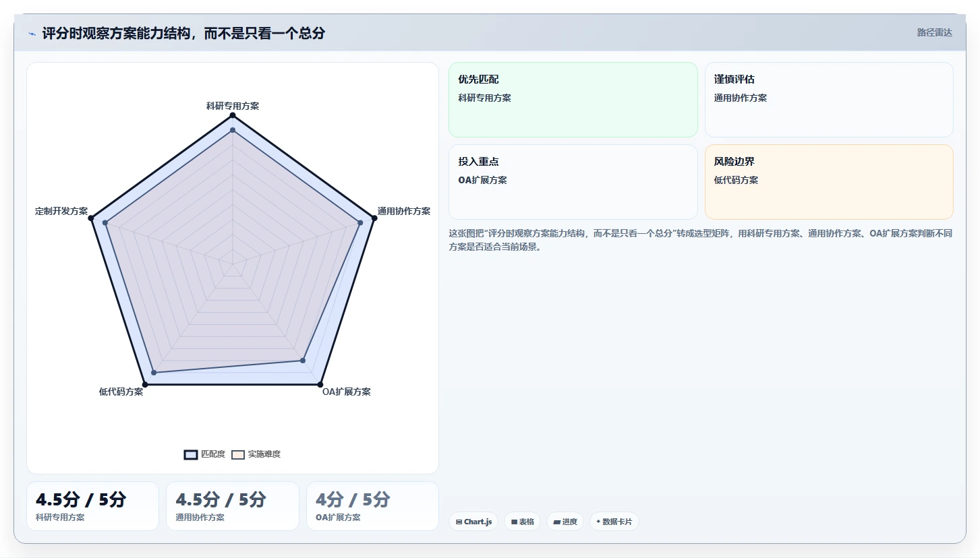
Task: Click the icon inside the 表格 chip
Action: [x=514, y=522]
